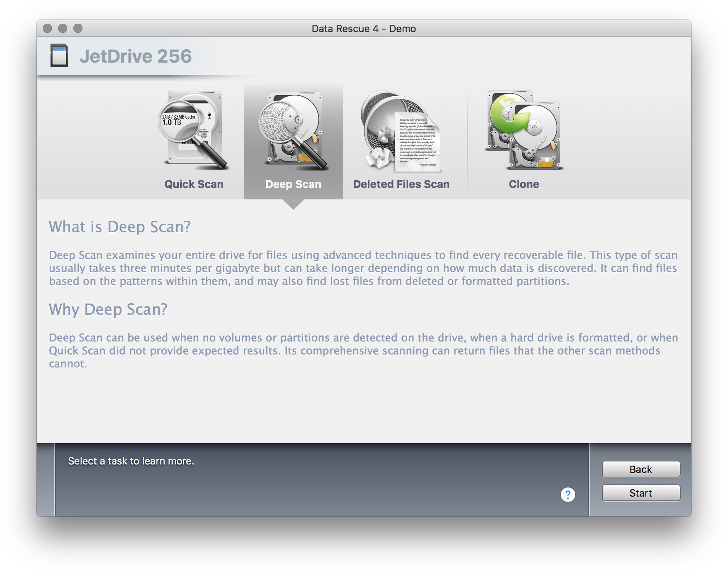Click 'Select a task to learn more.' text
728x573 pixels.
[x=131, y=461]
